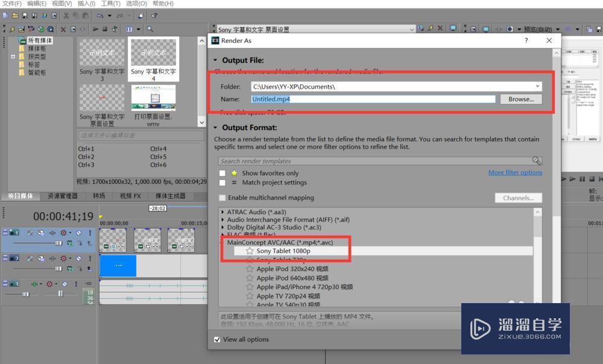Click the What's This help cursor icon
The width and height of the screenshot is (603, 364).
[x=154, y=16]
